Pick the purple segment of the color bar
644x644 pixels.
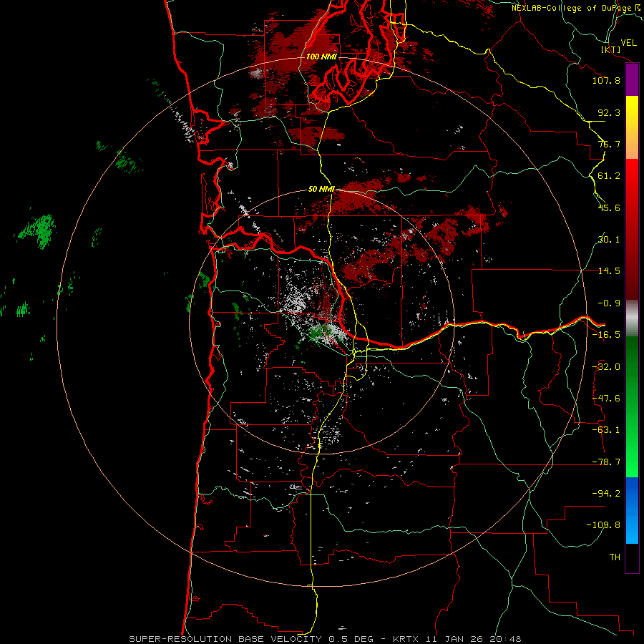coord(632,80)
